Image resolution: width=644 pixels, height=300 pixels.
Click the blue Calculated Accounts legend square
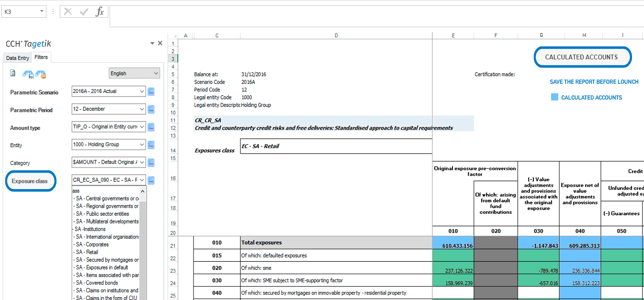554,97
